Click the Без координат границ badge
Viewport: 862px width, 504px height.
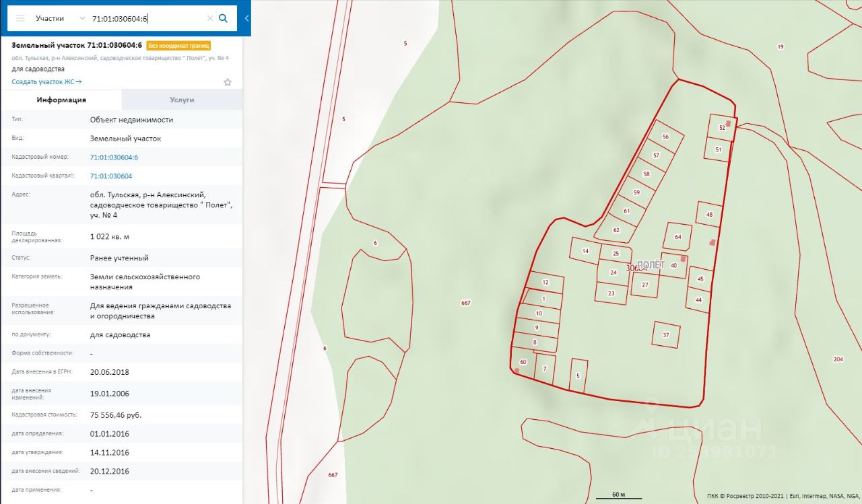point(178,46)
